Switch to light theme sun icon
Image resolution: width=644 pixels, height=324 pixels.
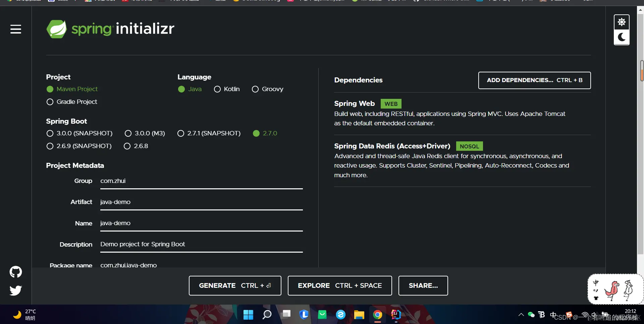pyautogui.click(x=622, y=22)
